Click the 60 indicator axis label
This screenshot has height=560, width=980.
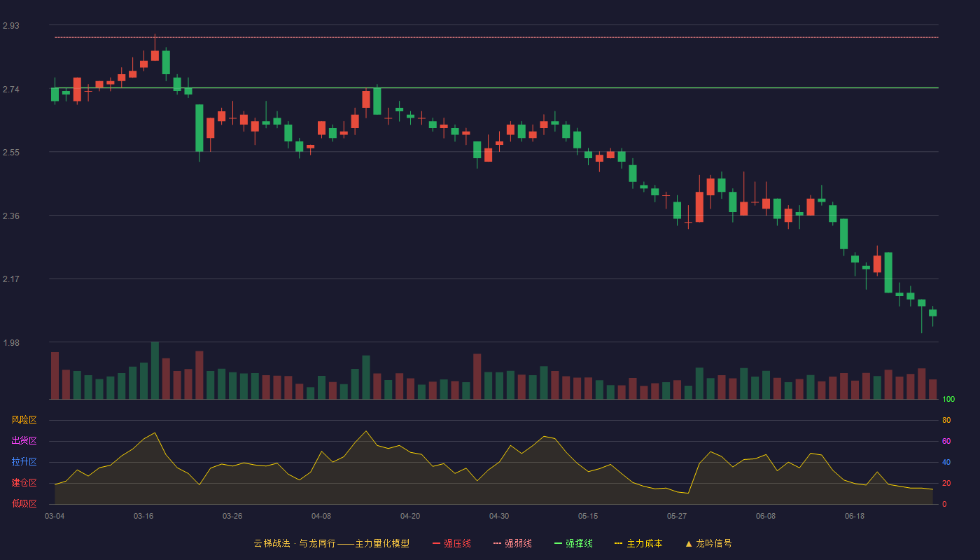(946, 441)
